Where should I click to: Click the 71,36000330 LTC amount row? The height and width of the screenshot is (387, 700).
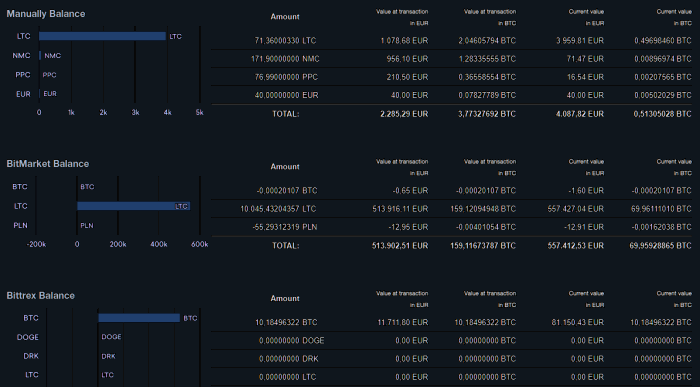pos(451,41)
